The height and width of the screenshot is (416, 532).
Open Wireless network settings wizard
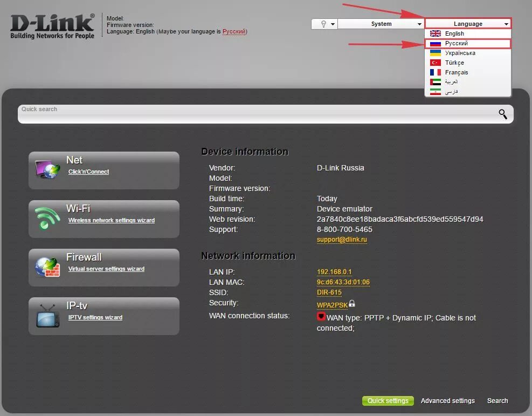pos(111,220)
